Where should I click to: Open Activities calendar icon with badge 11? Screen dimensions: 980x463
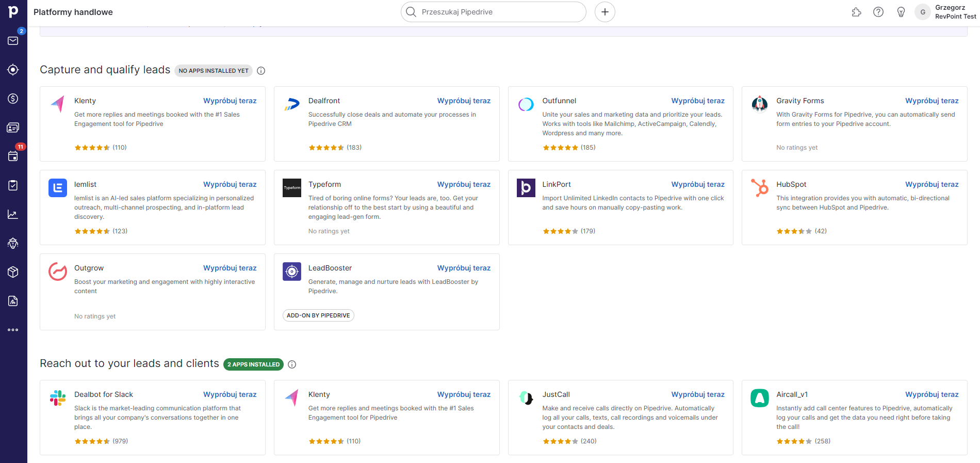tap(13, 156)
